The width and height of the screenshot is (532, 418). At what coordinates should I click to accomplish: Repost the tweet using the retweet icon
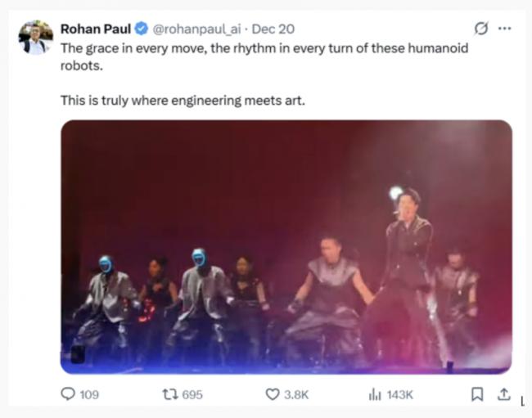click(170, 394)
